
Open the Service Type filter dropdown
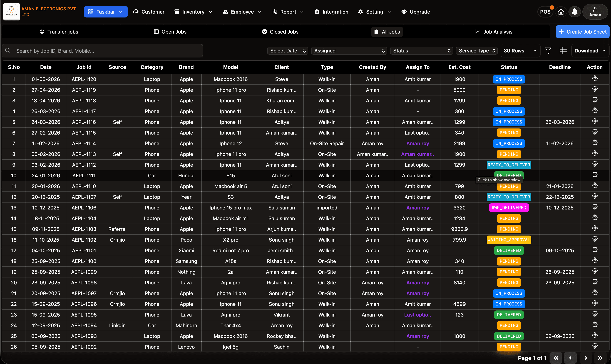click(x=477, y=50)
